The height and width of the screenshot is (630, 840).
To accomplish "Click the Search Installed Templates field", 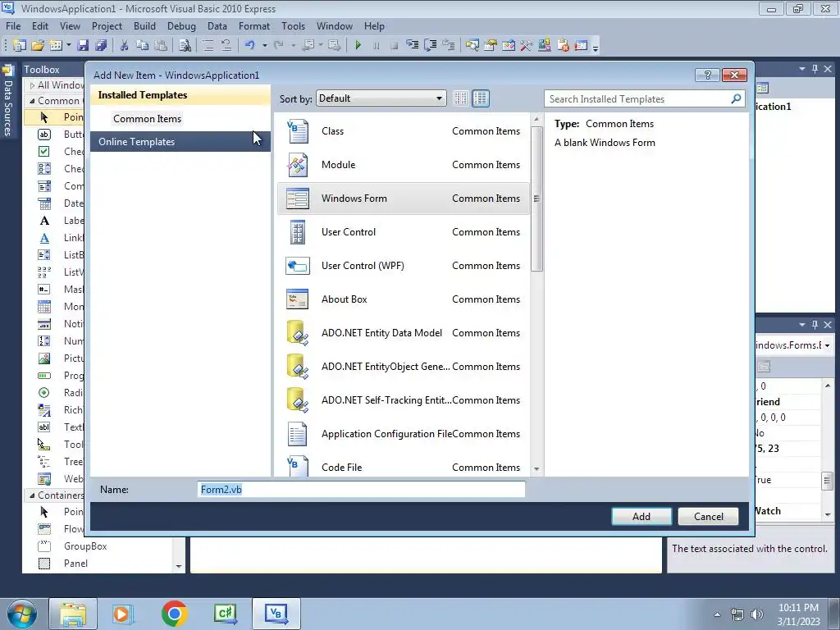I will [x=638, y=99].
